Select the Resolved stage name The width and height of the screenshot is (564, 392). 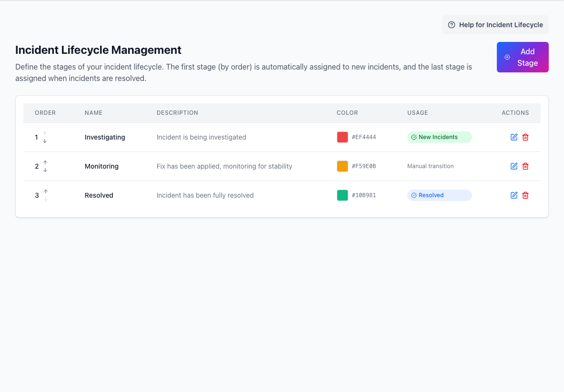pos(99,195)
